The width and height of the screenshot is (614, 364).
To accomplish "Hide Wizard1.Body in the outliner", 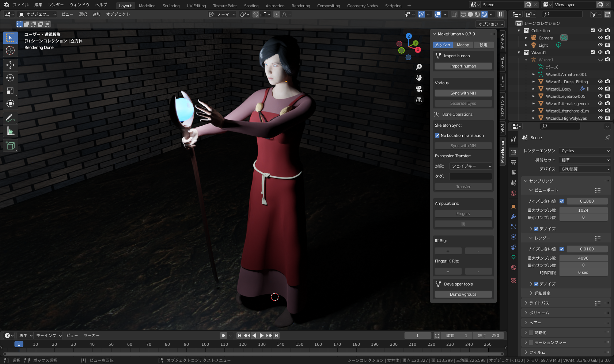I will [600, 89].
